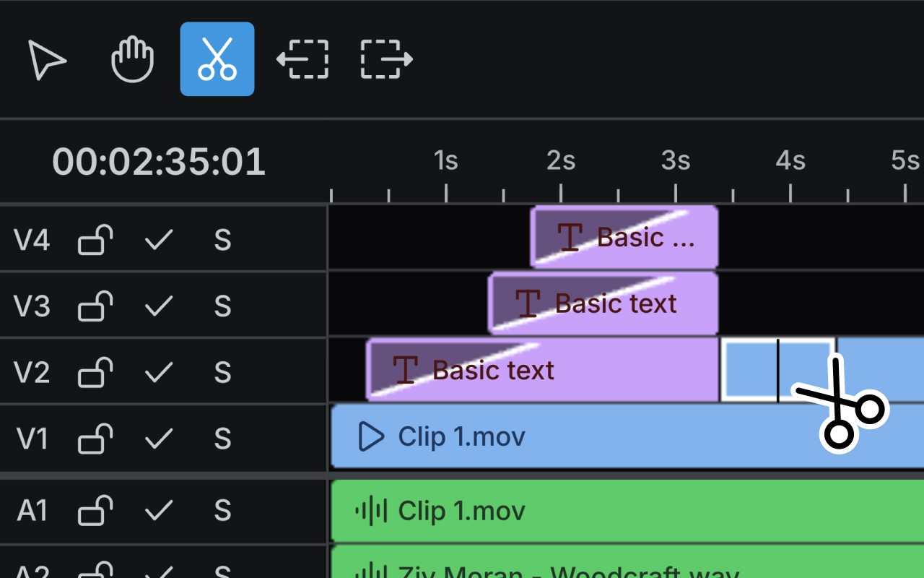Image resolution: width=924 pixels, height=578 pixels.
Task: Select the Basic text clip on V3
Action: click(x=603, y=303)
